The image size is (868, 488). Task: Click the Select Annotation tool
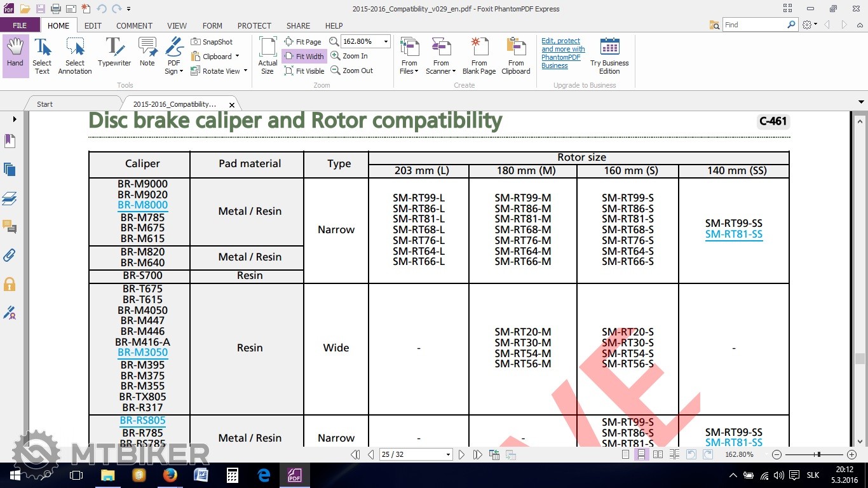[x=75, y=56]
